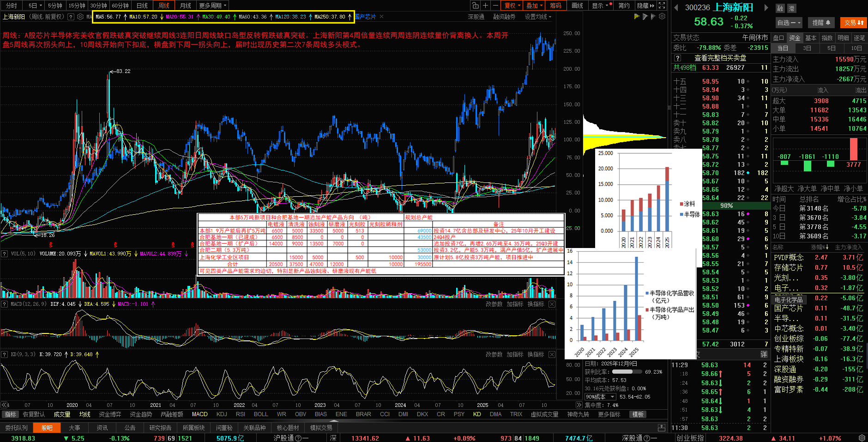Zoom in the chart with the plus icon
Image resolution: width=868 pixels, height=442 pixels.
(485, 6)
